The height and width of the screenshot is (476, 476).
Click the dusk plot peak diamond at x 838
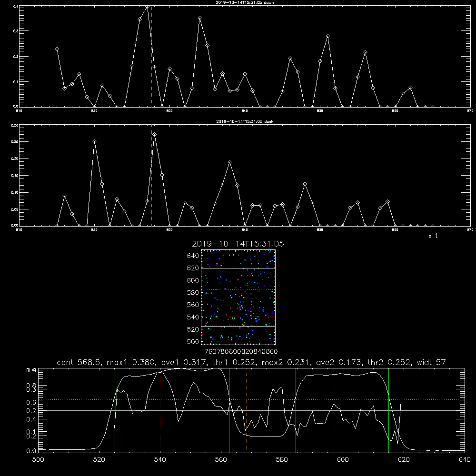(230, 162)
